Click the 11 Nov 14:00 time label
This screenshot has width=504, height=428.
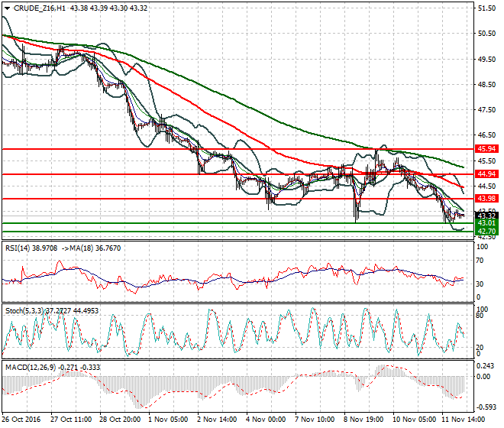click(x=464, y=420)
